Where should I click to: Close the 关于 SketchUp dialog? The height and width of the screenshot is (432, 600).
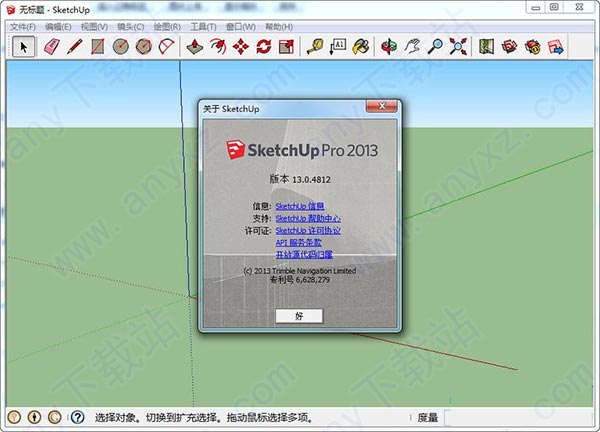pyautogui.click(x=381, y=106)
